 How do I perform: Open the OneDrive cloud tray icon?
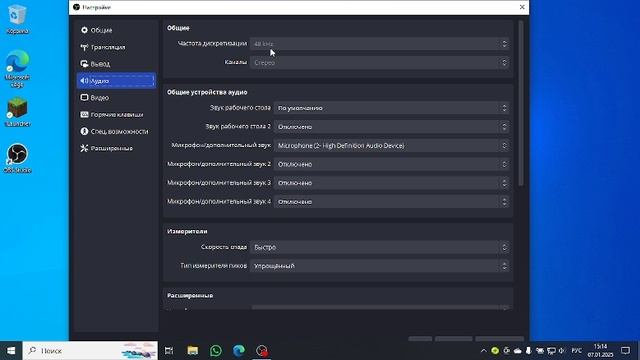[x=518, y=351]
